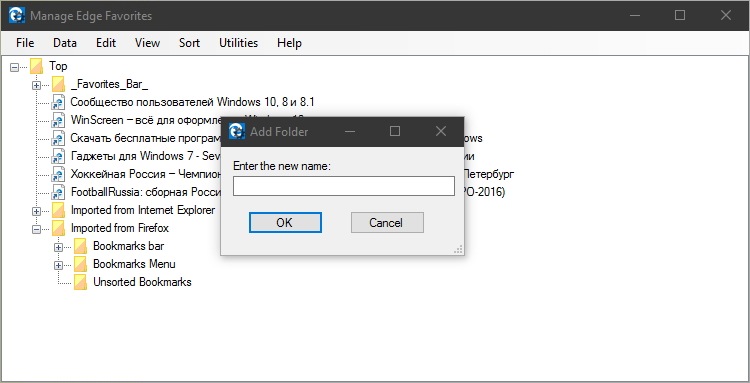Close the Manage Edge Favorites window
Viewport: 750px width, 383px height.
(x=726, y=15)
